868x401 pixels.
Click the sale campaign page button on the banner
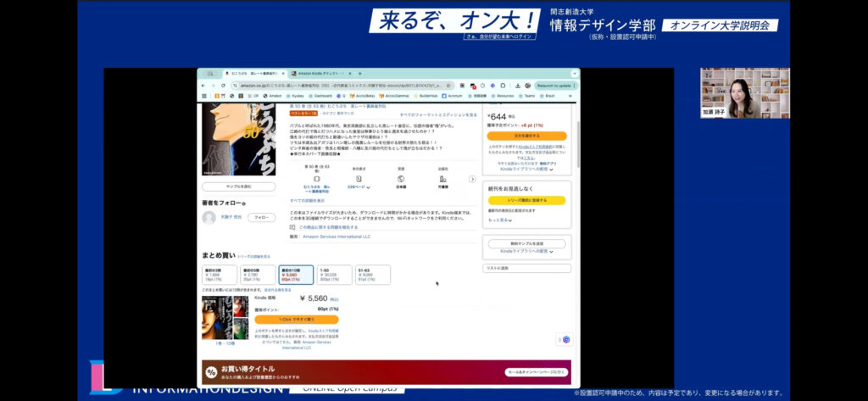click(x=537, y=372)
